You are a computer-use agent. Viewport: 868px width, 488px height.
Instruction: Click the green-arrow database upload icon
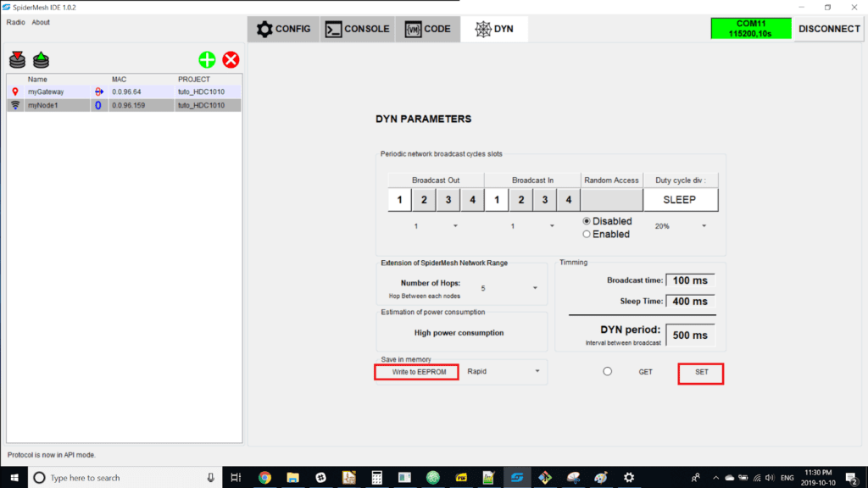[41, 59]
